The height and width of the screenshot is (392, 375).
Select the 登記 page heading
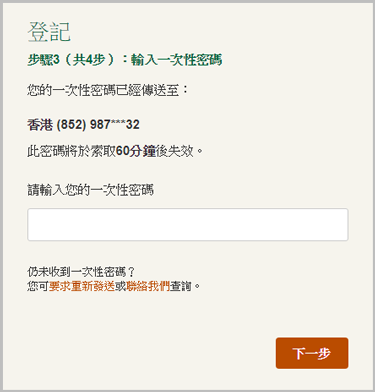[x=49, y=32]
